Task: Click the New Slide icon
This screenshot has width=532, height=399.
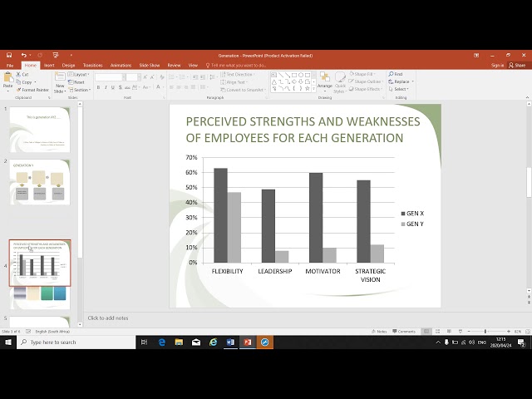Action: [x=60, y=77]
